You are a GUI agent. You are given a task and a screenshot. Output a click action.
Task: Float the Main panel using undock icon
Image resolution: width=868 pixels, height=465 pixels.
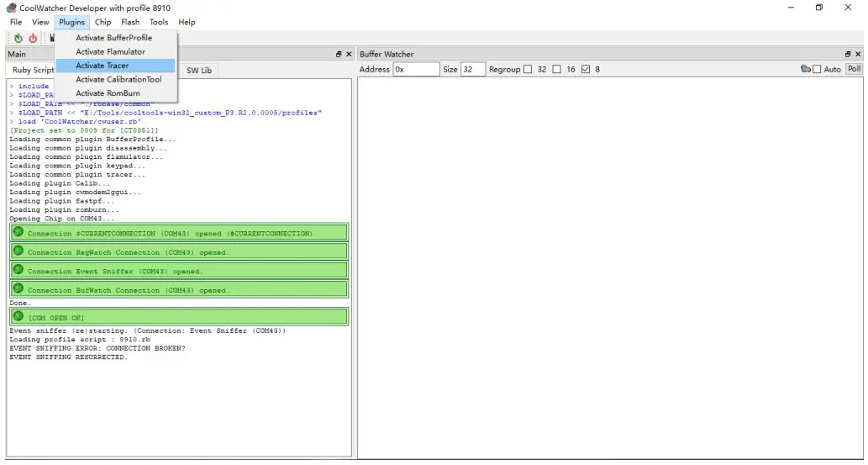click(x=339, y=54)
